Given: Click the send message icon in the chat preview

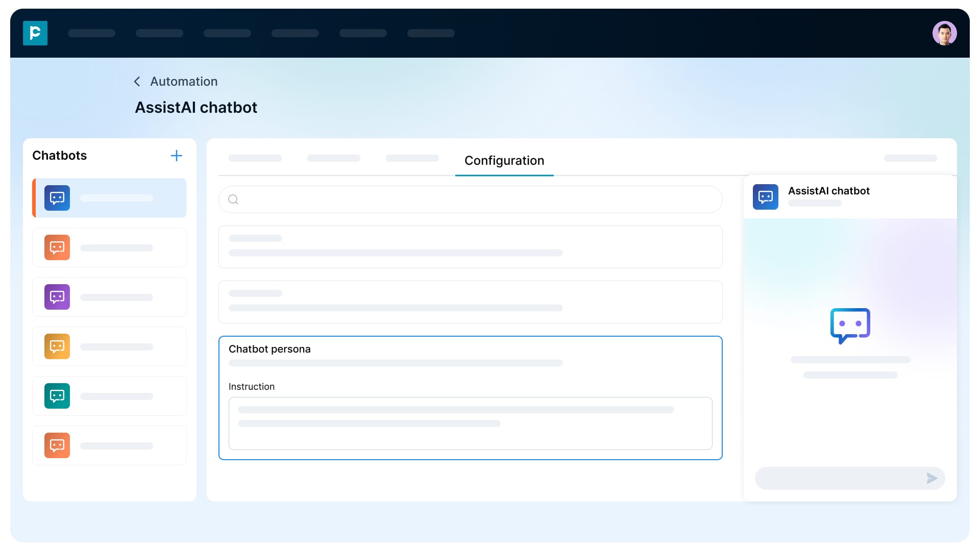Looking at the screenshot, I should click(932, 479).
